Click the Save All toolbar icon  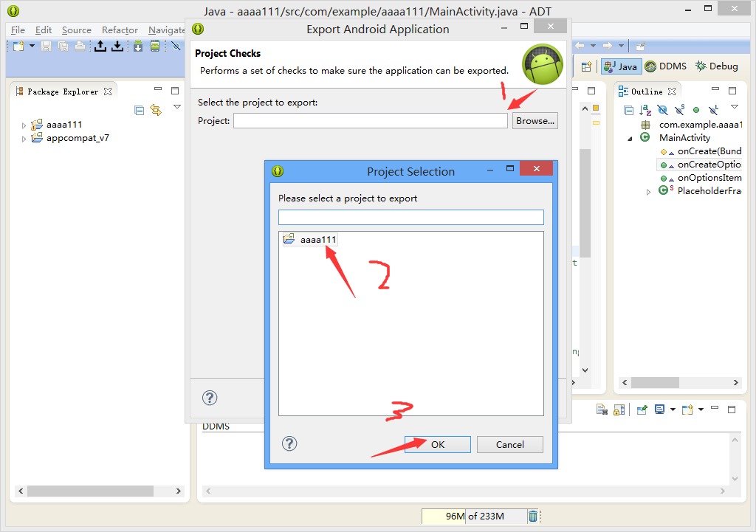(x=63, y=46)
